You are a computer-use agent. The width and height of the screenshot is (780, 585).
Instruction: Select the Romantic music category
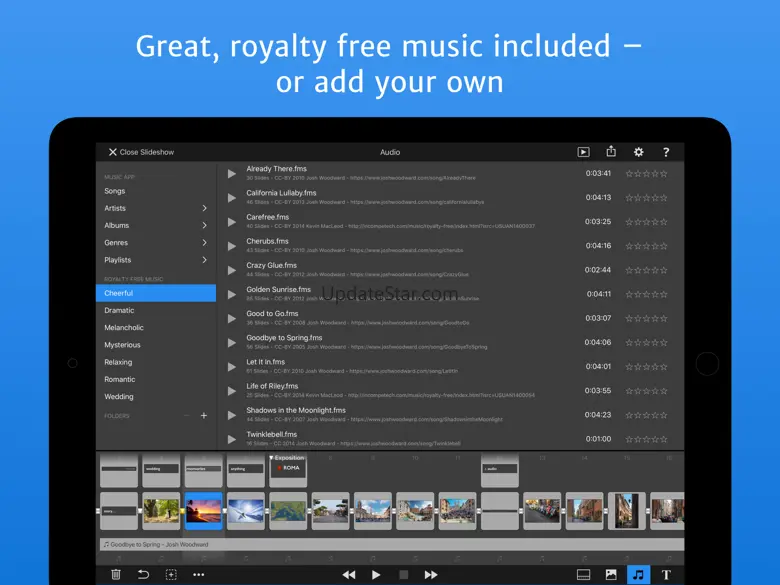click(x=120, y=379)
